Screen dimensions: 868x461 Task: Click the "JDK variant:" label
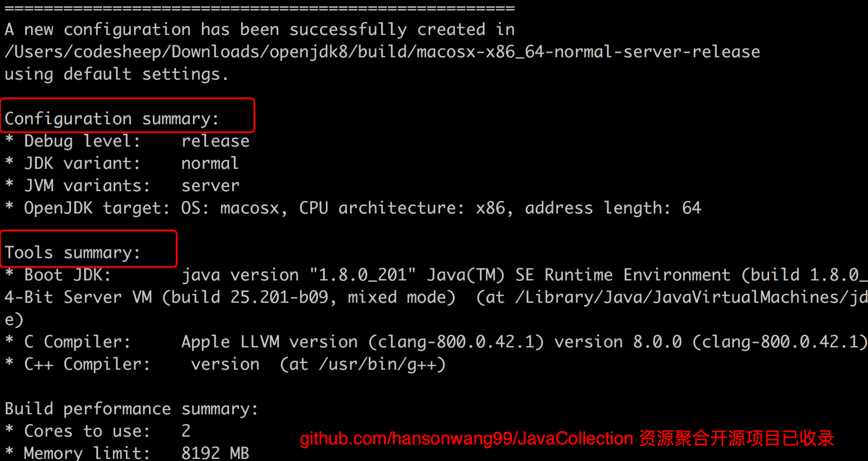click(x=82, y=163)
